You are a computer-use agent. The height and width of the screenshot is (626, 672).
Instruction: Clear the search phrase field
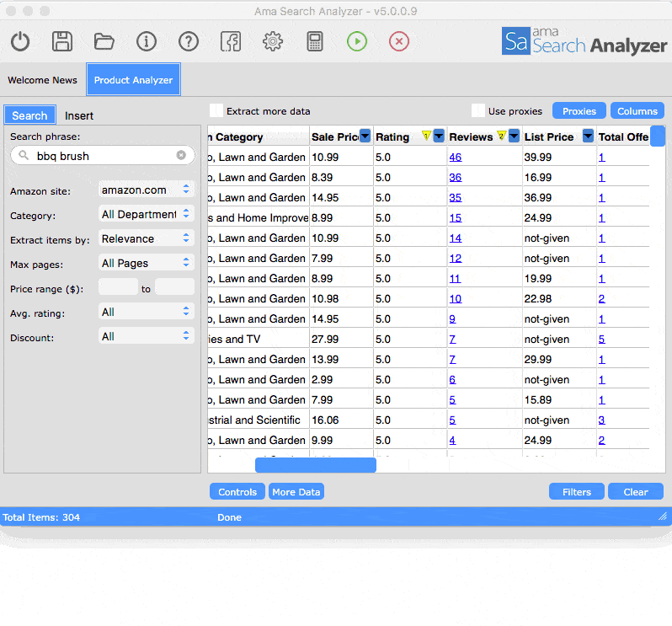(x=181, y=155)
